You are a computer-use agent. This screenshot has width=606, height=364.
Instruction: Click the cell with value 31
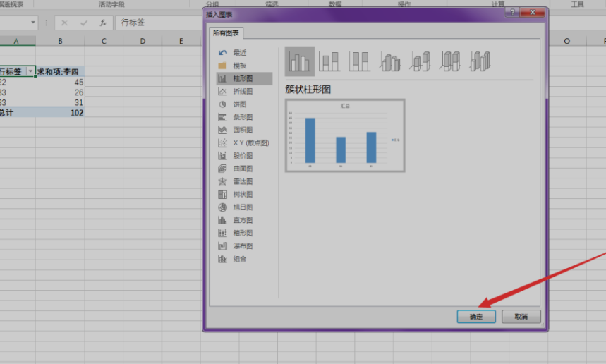click(60, 102)
